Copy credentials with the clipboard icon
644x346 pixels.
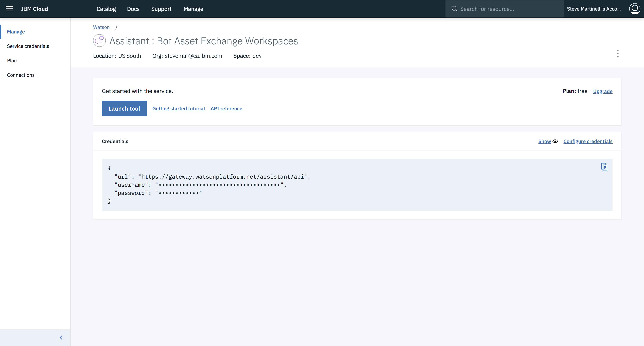point(604,167)
